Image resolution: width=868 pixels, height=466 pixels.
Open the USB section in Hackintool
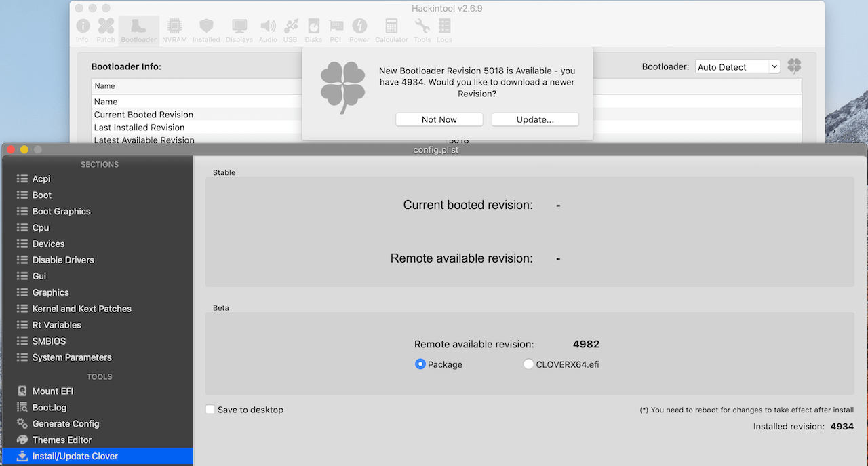coord(290,31)
